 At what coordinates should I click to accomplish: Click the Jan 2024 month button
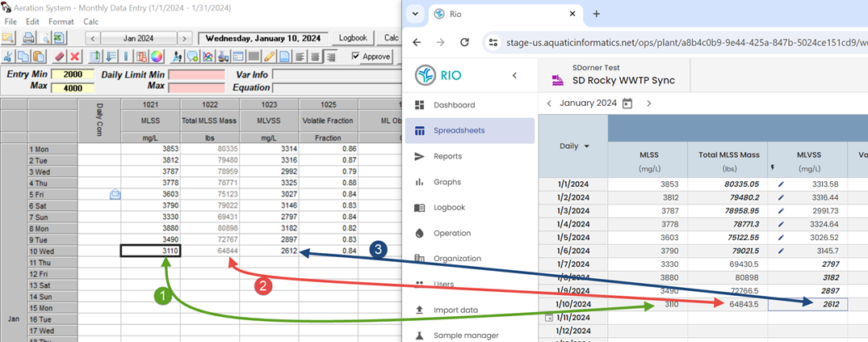138,38
